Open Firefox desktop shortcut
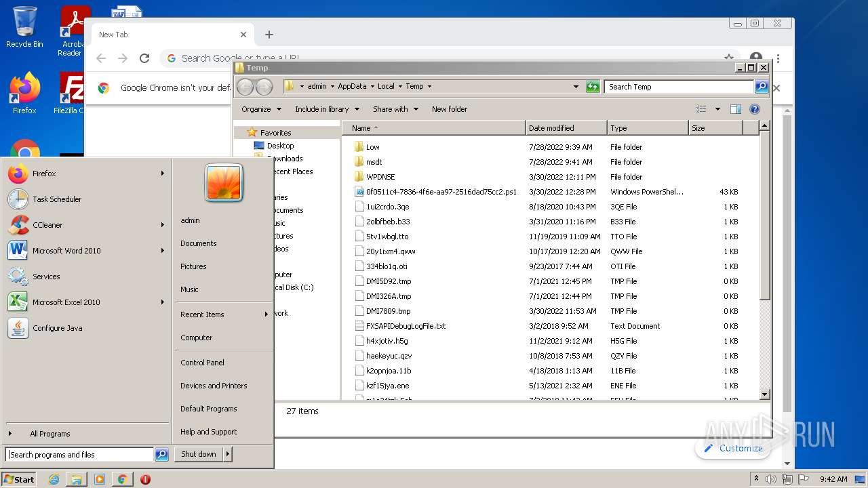 click(24, 94)
